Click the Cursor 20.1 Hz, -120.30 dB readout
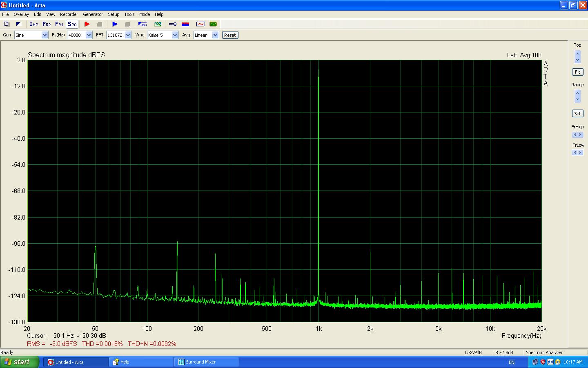Viewport: 588px width, 368px height. pos(67,336)
